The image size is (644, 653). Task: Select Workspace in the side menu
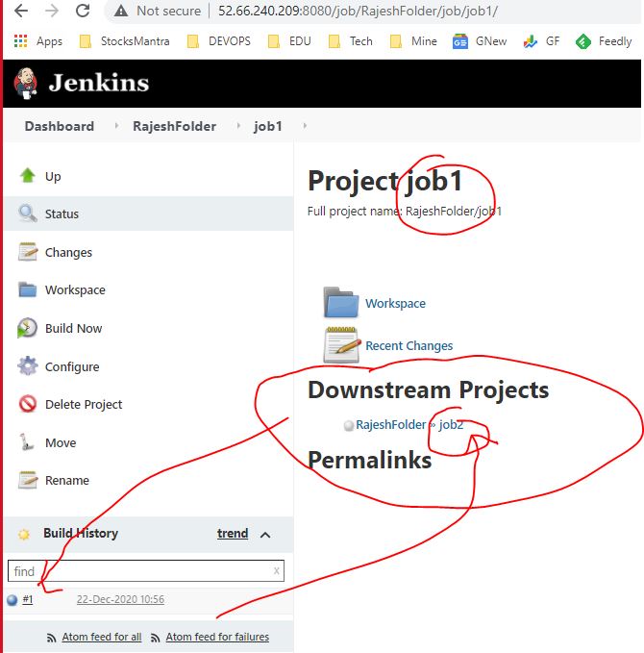coord(75,289)
